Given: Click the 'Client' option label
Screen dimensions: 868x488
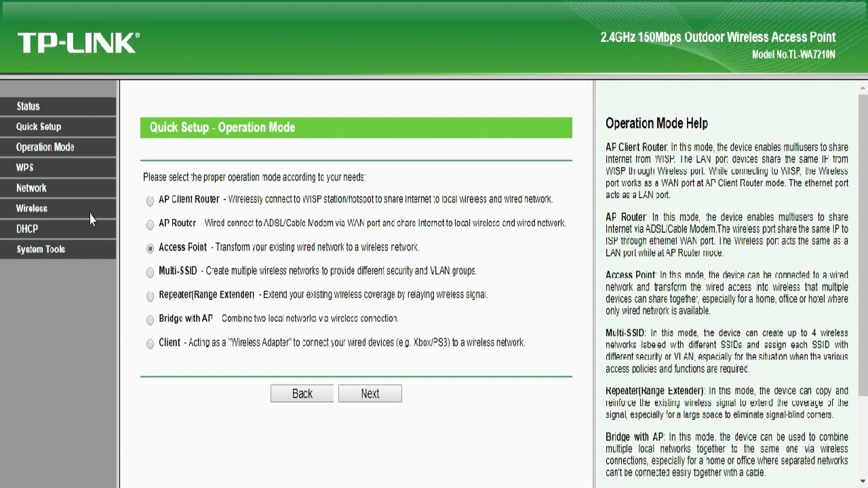Looking at the screenshot, I should pyautogui.click(x=170, y=342).
